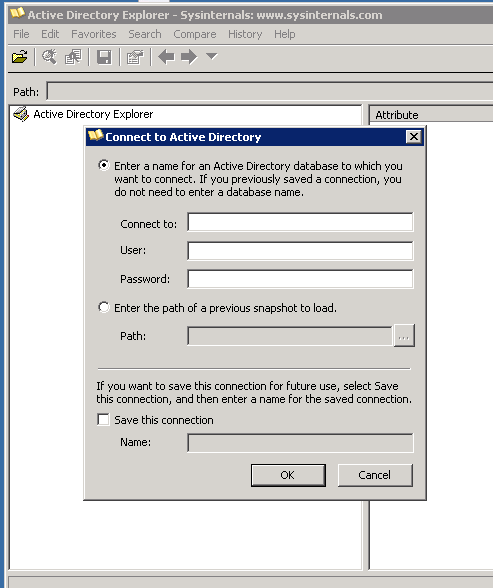Click the properties toolbar icon

(x=135, y=57)
